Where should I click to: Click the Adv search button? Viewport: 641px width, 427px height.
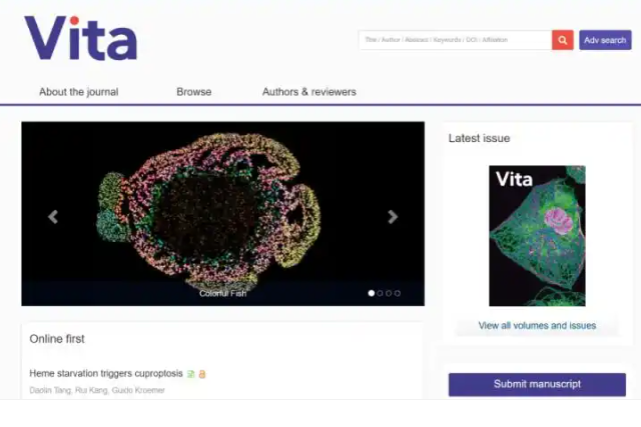click(x=605, y=40)
